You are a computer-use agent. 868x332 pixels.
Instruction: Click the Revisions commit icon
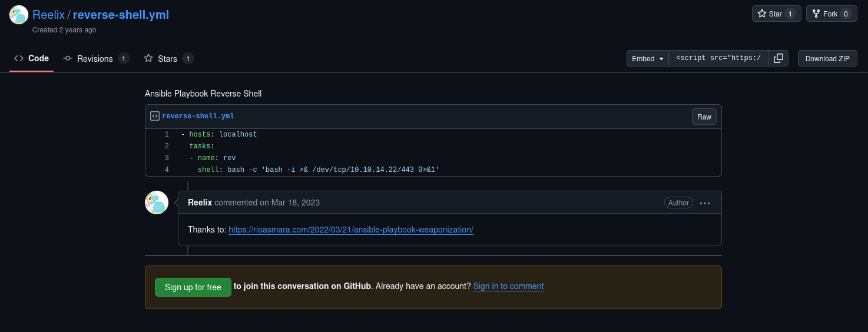(68, 58)
